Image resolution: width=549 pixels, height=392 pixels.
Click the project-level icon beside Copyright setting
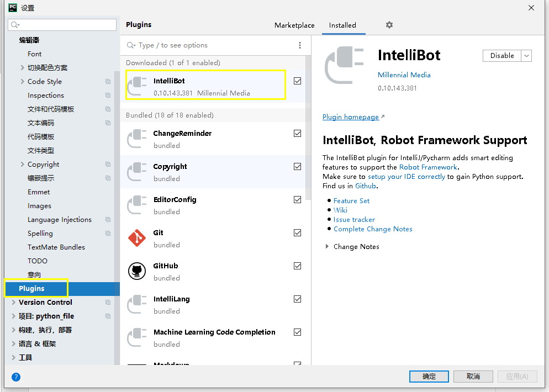coord(108,164)
